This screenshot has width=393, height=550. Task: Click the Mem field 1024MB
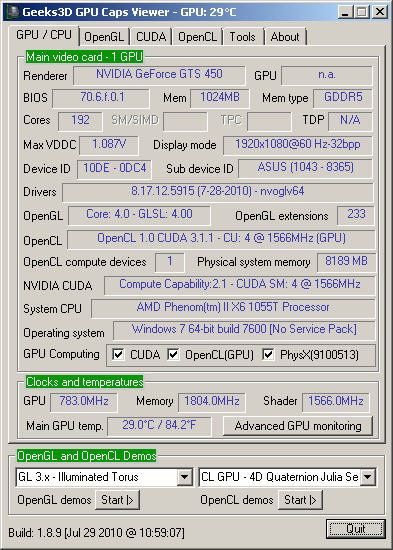pos(220,98)
